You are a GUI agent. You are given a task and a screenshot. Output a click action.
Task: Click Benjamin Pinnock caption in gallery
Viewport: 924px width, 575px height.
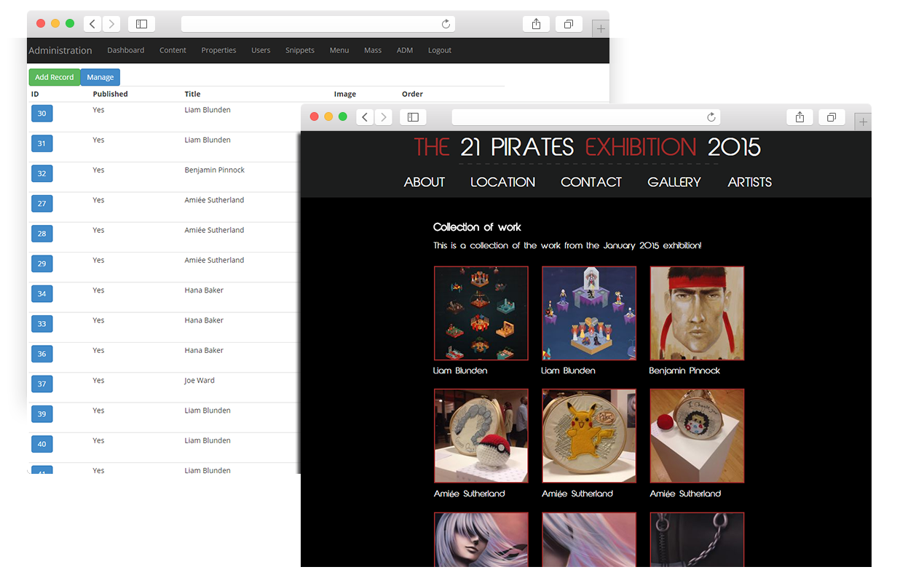[x=684, y=370]
